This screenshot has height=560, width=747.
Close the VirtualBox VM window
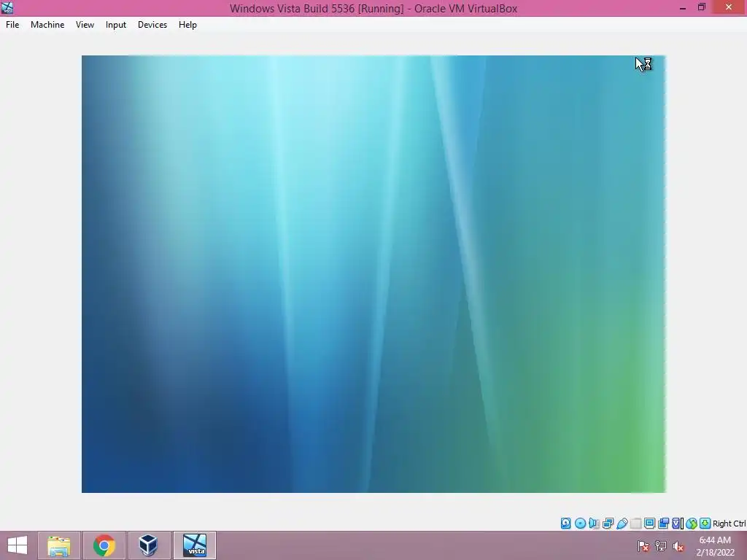click(x=729, y=7)
